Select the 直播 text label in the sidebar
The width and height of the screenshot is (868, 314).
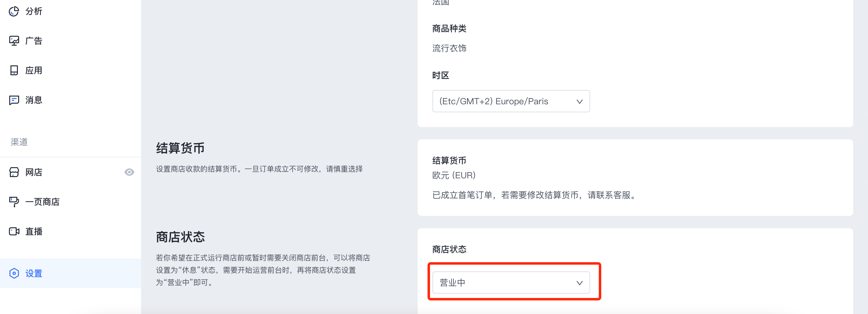tap(34, 231)
